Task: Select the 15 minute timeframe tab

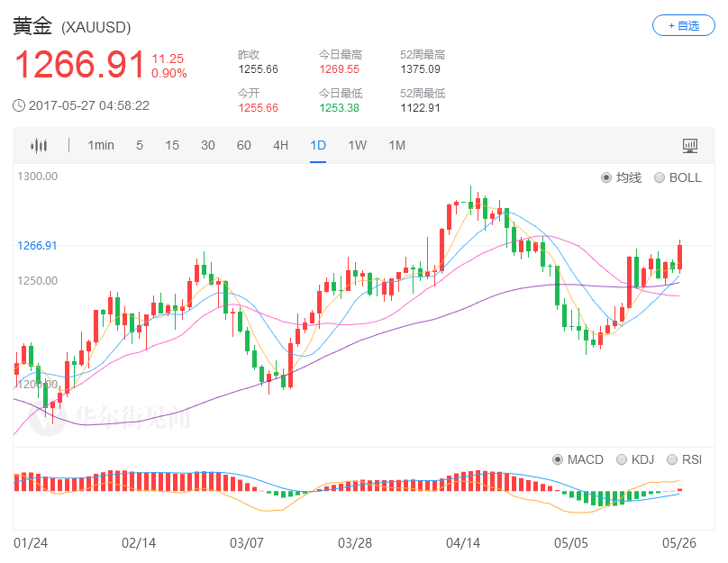Action: coord(172,145)
